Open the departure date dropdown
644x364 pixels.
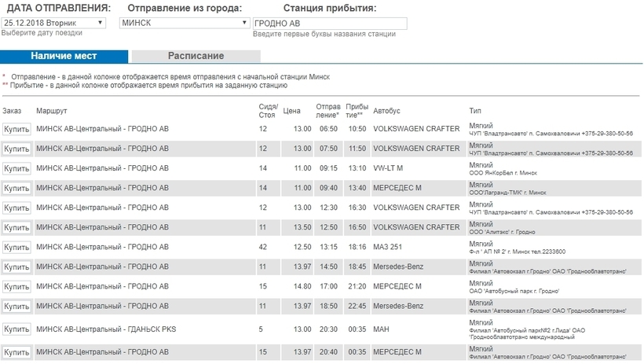coord(53,23)
